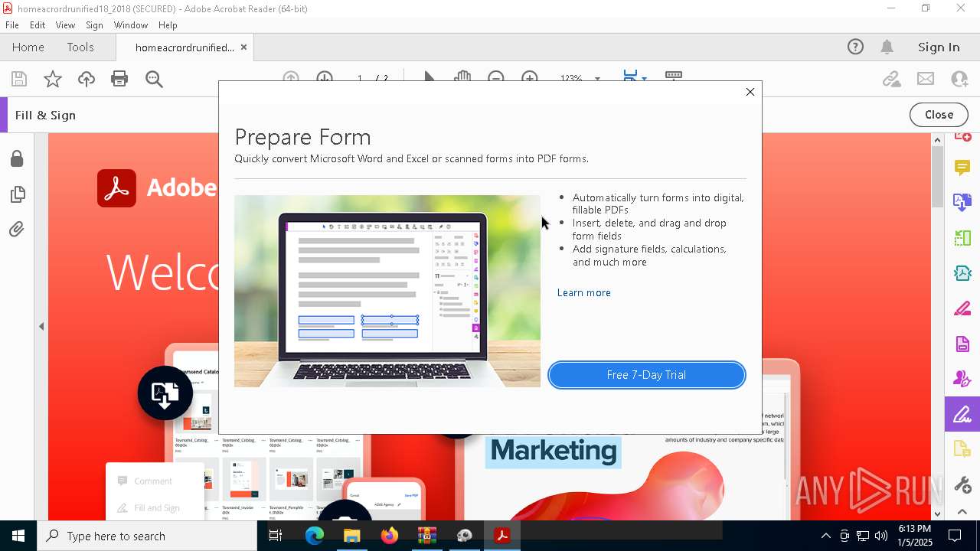The width and height of the screenshot is (980, 551).
Task: Bookmark the file with the star icon
Action: point(53,79)
